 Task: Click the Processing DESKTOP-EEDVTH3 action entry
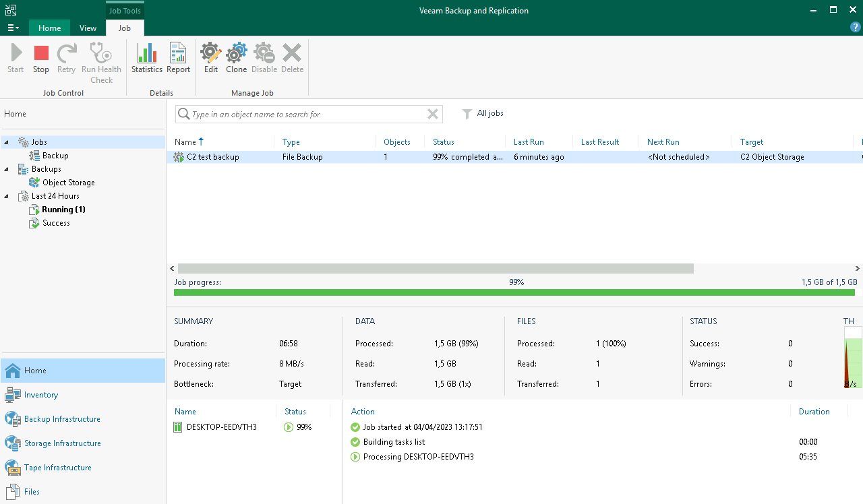coord(418,457)
